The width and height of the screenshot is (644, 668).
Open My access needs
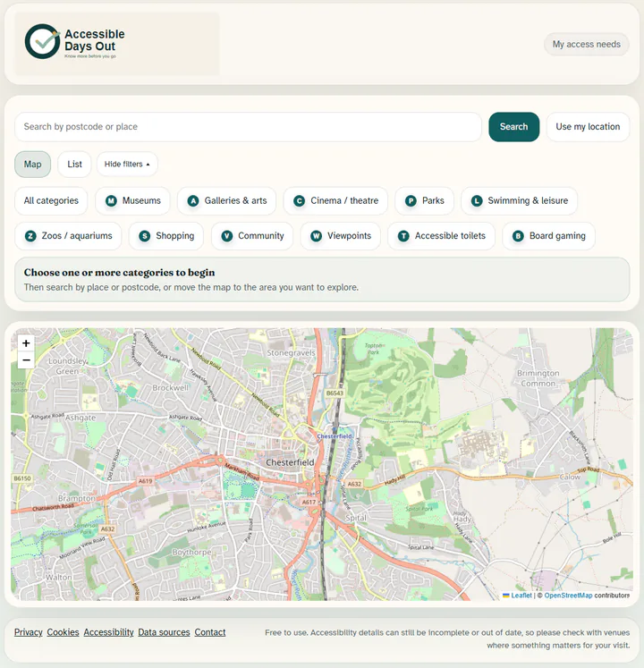click(x=586, y=45)
